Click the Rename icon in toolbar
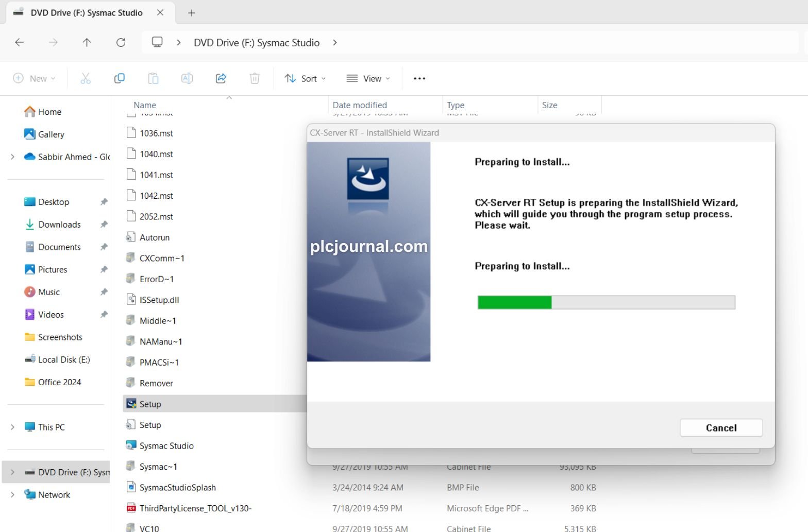Image resolution: width=808 pixels, height=532 pixels. [187, 78]
